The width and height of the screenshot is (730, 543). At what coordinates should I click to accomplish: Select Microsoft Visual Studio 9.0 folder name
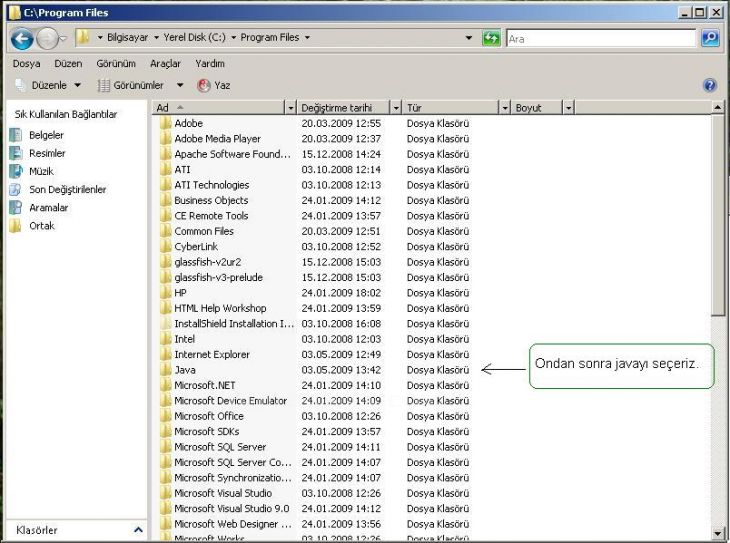231,508
